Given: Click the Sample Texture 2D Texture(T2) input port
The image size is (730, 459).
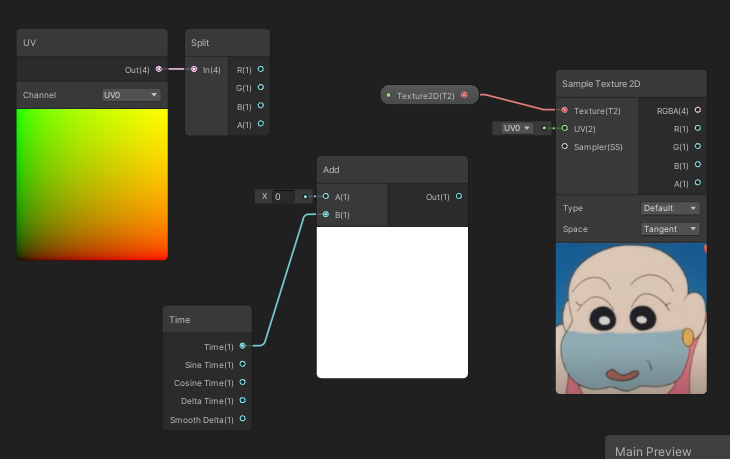Looking at the screenshot, I should pos(565,110).
